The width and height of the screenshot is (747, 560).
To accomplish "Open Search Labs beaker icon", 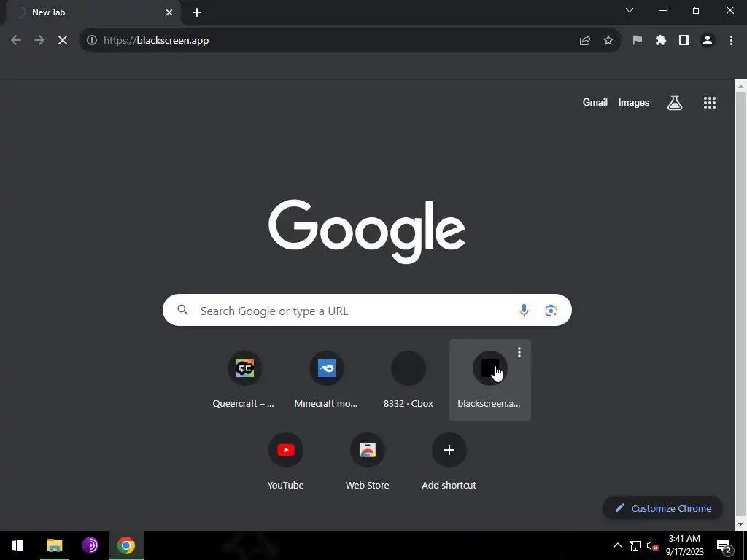I will tap(675, 102).
